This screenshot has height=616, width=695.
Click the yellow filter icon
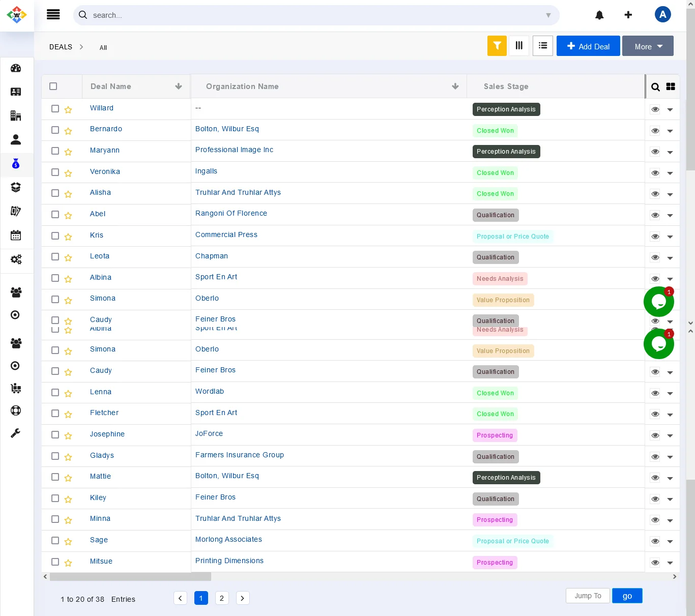(497, 46)
